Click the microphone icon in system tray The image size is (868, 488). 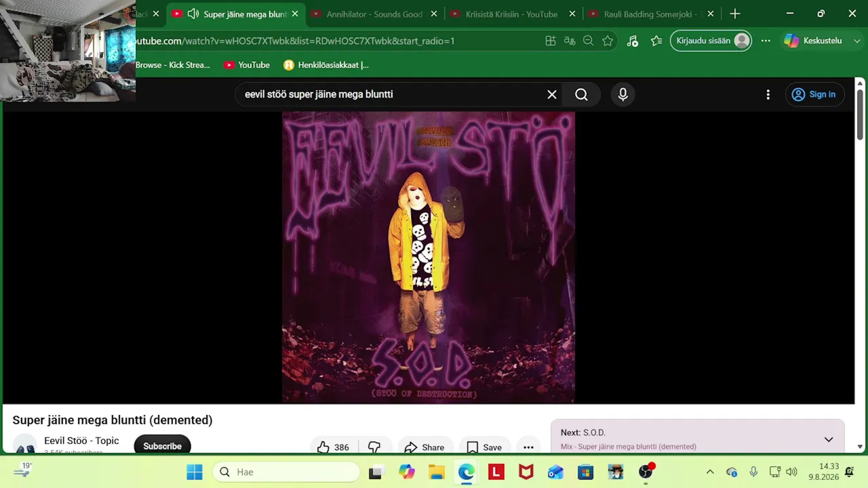[x=753, y=472]
